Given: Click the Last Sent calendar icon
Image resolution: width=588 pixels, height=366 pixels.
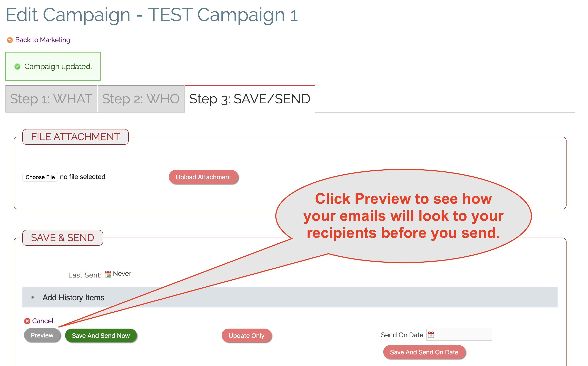Looking at the screenshot, I should [108, 274].
